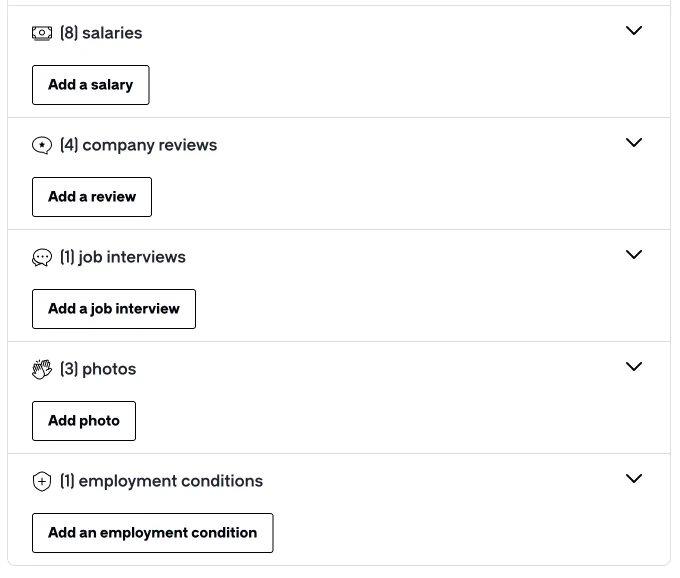Expand the employment conditions section chevron

pyautogui.click(x=634, y=478)
